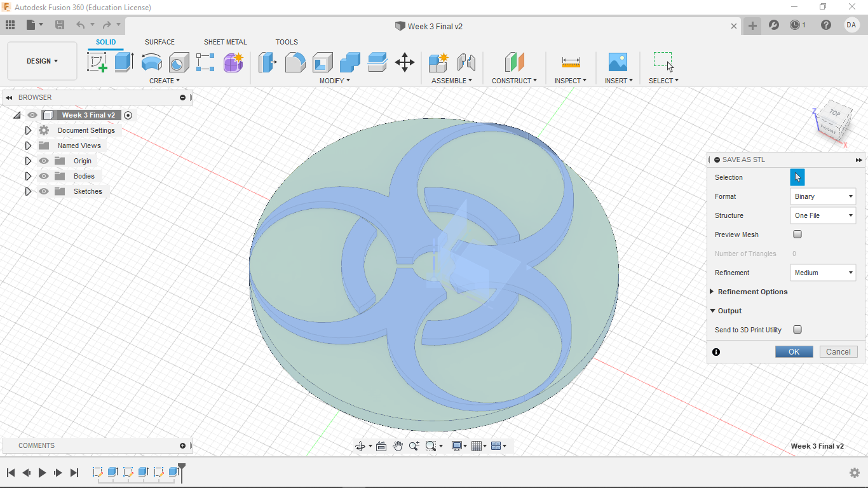
Task: Open the MODIFY menu
Action: [x=335, y=81]
